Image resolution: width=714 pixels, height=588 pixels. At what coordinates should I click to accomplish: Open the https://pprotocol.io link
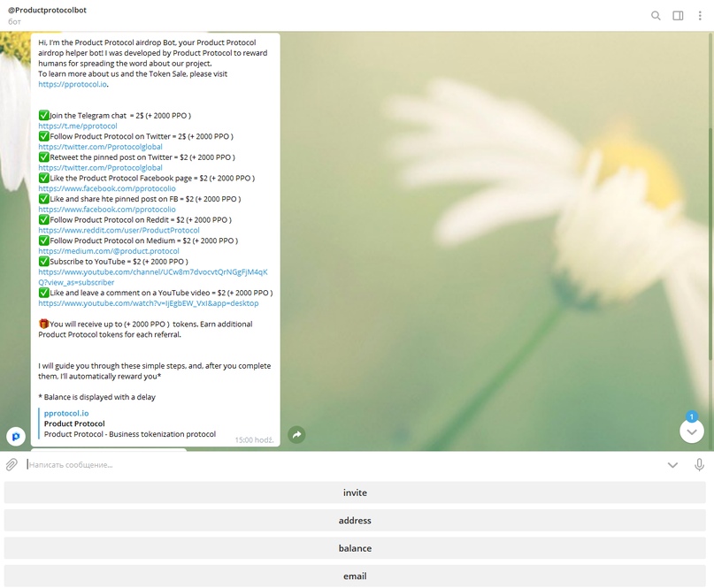(x=73, y=85)
